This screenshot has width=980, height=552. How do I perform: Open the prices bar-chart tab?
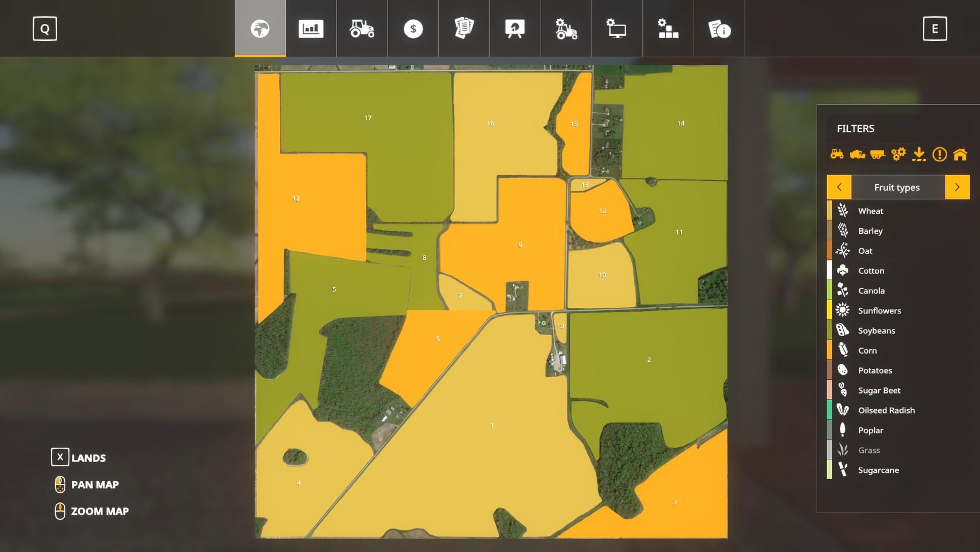pyautogui.click(x=311, y=29)
